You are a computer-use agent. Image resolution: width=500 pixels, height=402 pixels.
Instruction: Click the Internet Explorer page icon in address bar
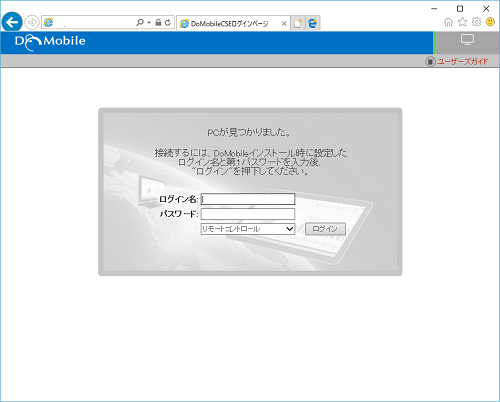(x=48, y=23)
